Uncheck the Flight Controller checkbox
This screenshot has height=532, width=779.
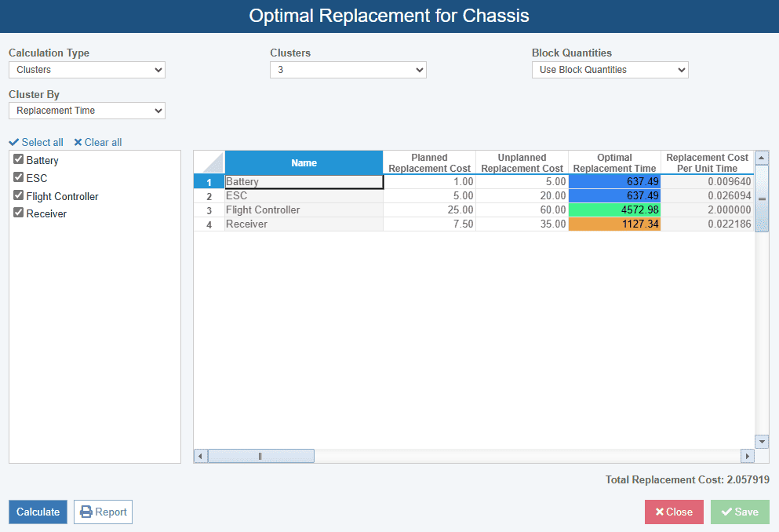(19, 195)
